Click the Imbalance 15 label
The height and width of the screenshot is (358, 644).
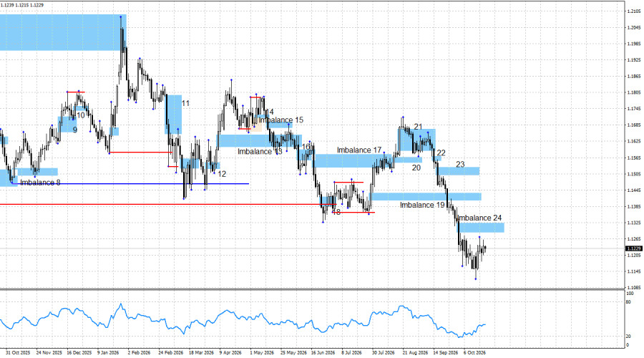click(281, 120)
